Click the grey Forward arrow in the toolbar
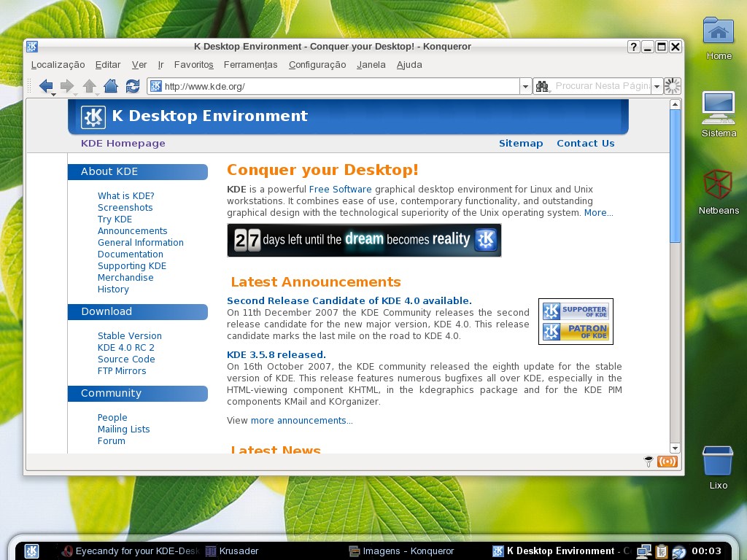The height and width of the screenshot is (560, 747). pos(67,86)
